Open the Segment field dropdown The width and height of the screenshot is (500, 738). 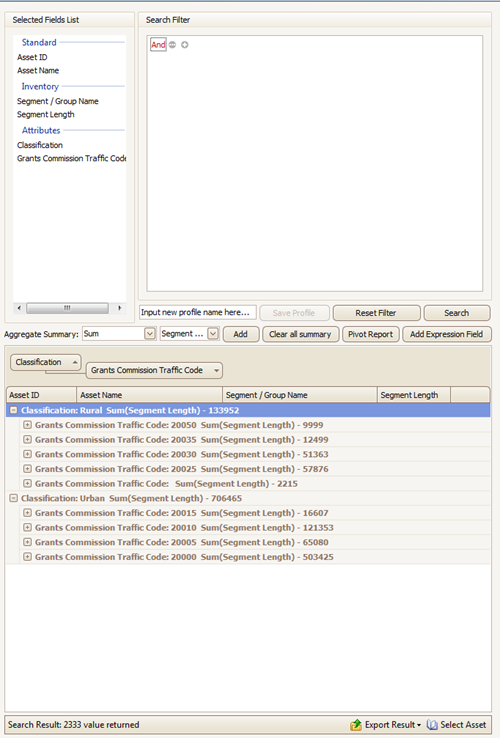[213, 334]
